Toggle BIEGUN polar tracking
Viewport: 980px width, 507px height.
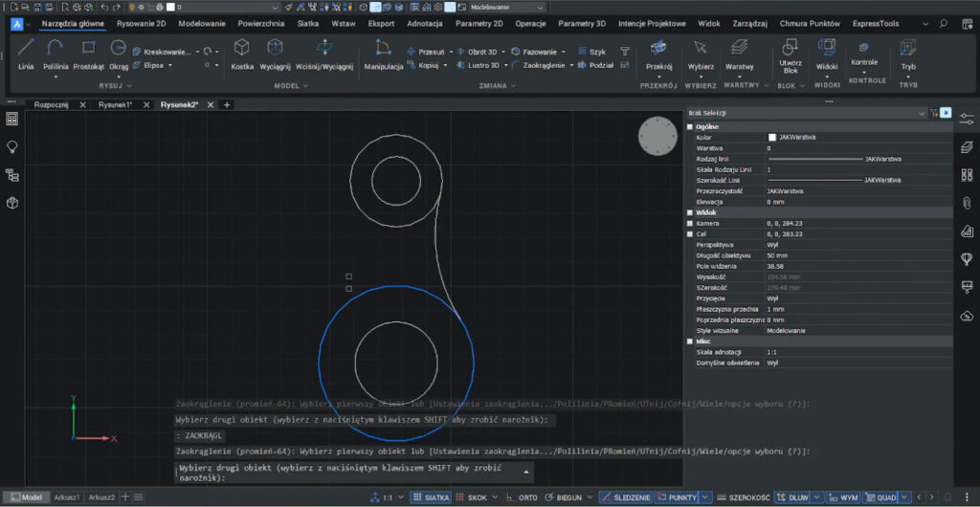[563, 497]
